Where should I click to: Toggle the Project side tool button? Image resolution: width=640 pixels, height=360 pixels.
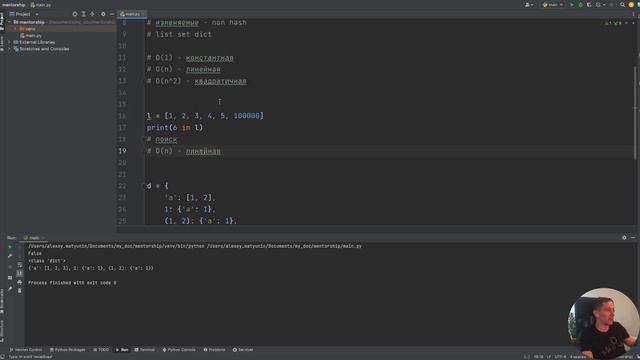point(2,21)
